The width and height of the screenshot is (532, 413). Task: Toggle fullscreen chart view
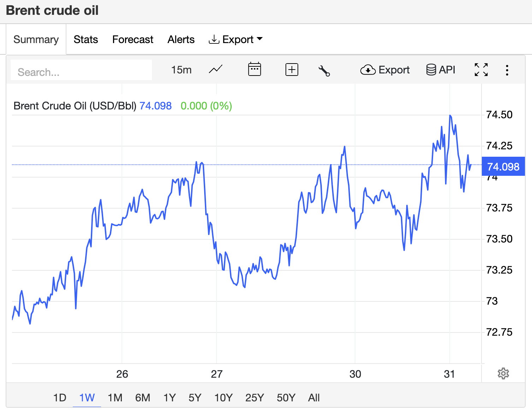point(481,70)
